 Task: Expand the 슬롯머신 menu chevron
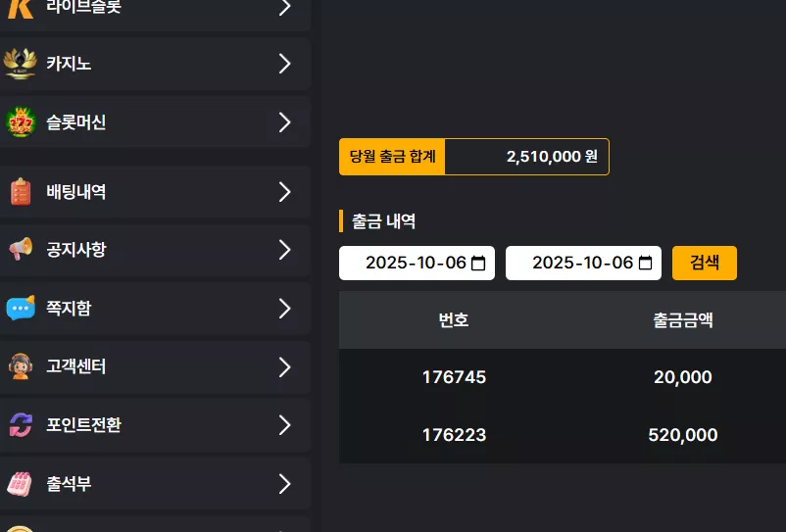(285, 122)
